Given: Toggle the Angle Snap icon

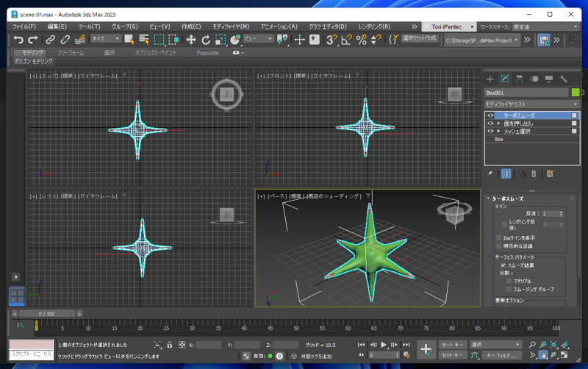Looking at the screenshot, I should [x=346, y=40].
